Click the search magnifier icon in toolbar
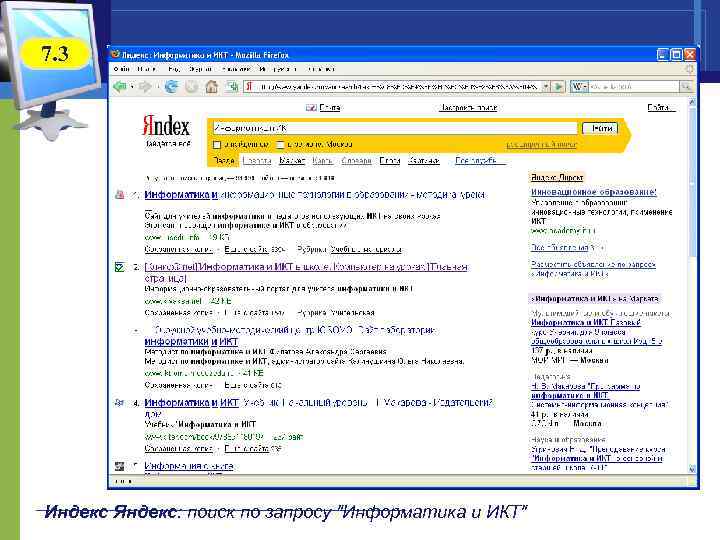The image size is (720, 540). pos(686,86)
